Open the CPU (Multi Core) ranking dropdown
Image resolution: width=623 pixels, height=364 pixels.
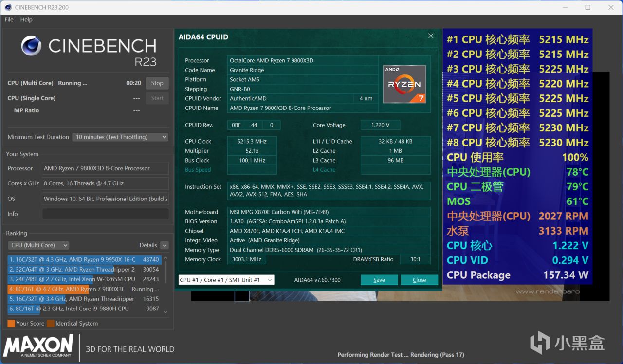tap(38, 245)
